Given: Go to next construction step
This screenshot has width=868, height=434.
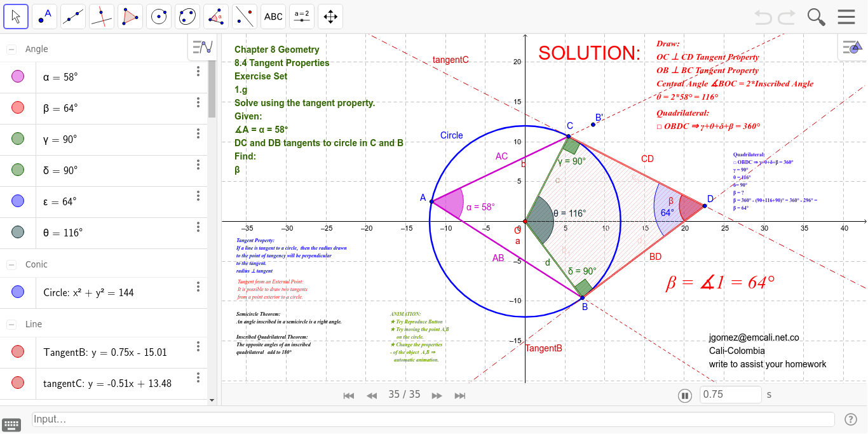Looking at the screenshot, I should [x=437, y=395].
